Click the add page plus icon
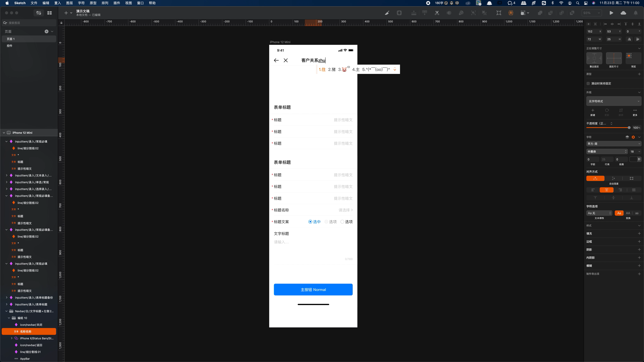 (47, 31)
